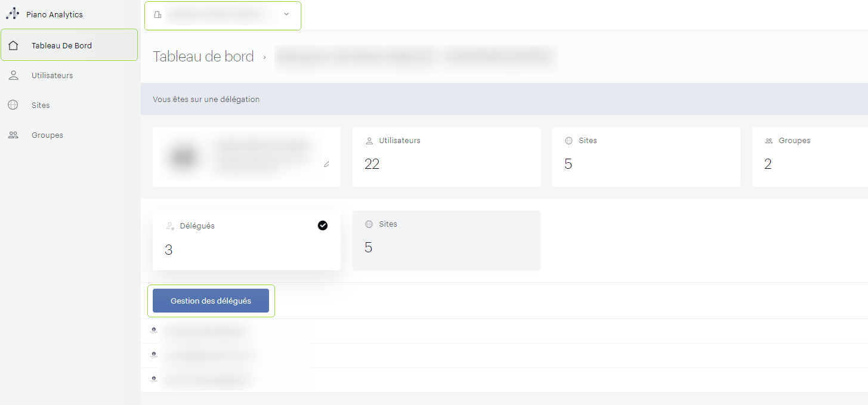The width and height of the screenshot is (868, 405).
Task: Select the Délégués card showing 3
Action: pyautogui.click(x=246, y=240)
